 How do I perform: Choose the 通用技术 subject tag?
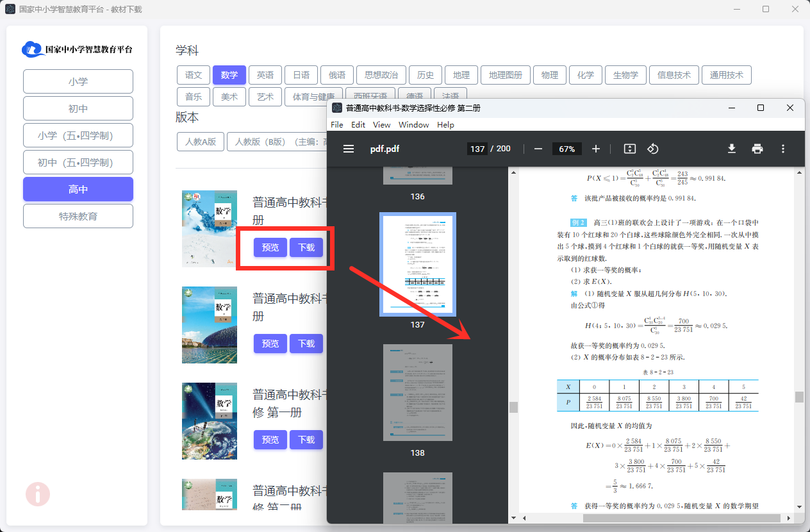(727, 75)
